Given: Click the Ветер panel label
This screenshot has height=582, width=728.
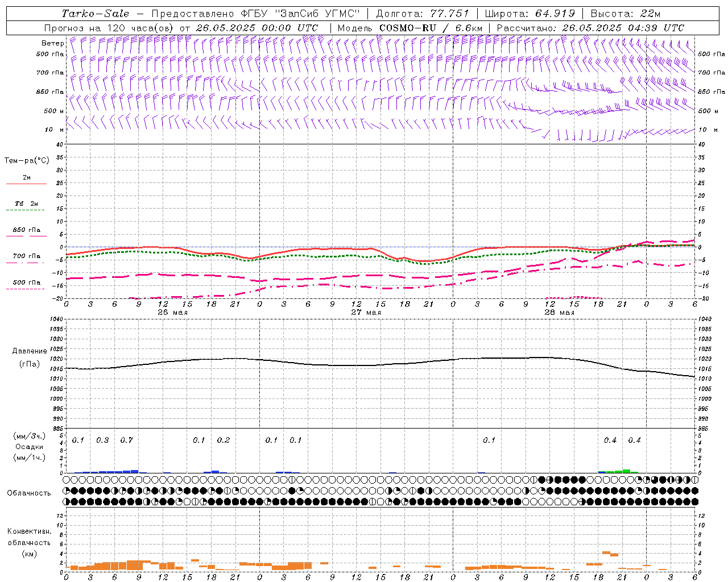Looking at the screenshot, I should 52,43.
